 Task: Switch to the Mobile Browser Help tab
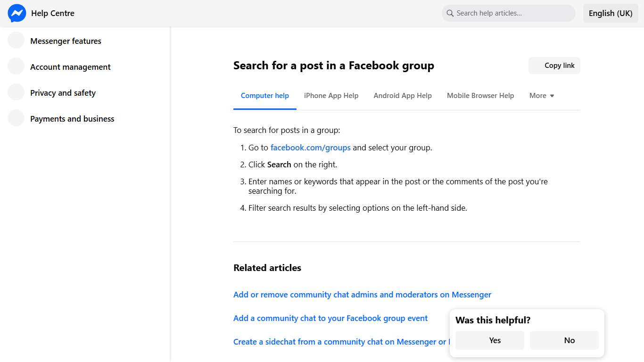pos(480,95)
